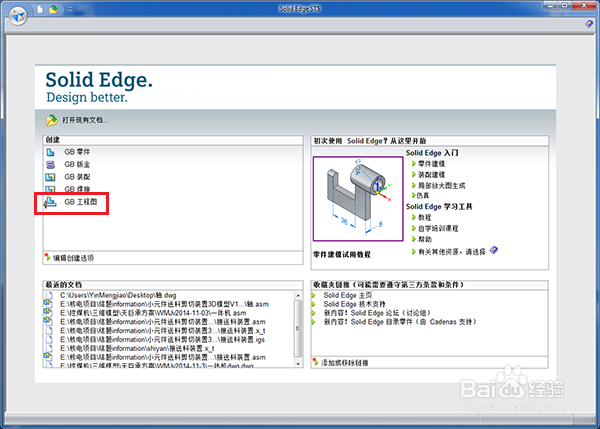This screenshot has height=429, width=600.
Task: Open recent file 2014-11-03\一体机.asm
Action: click(x=153, y=313)
